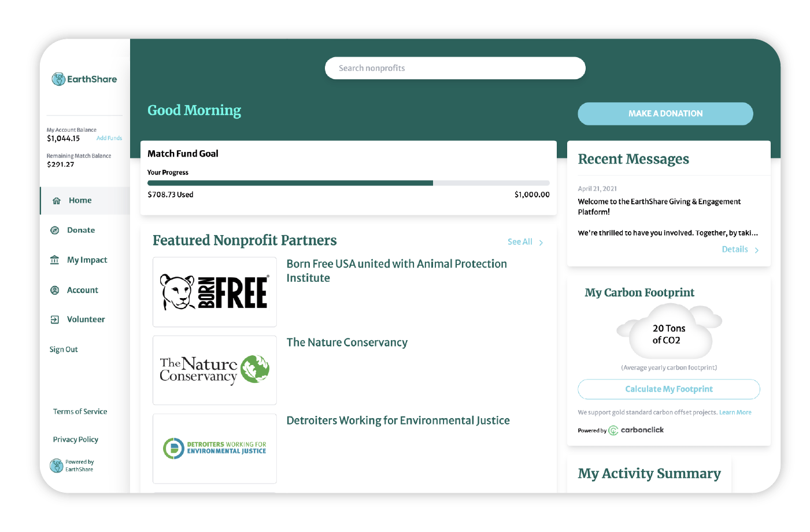Open the Donate compass icon
The height and width of the screenshot is (532, 810).
(x=55, y=230)
